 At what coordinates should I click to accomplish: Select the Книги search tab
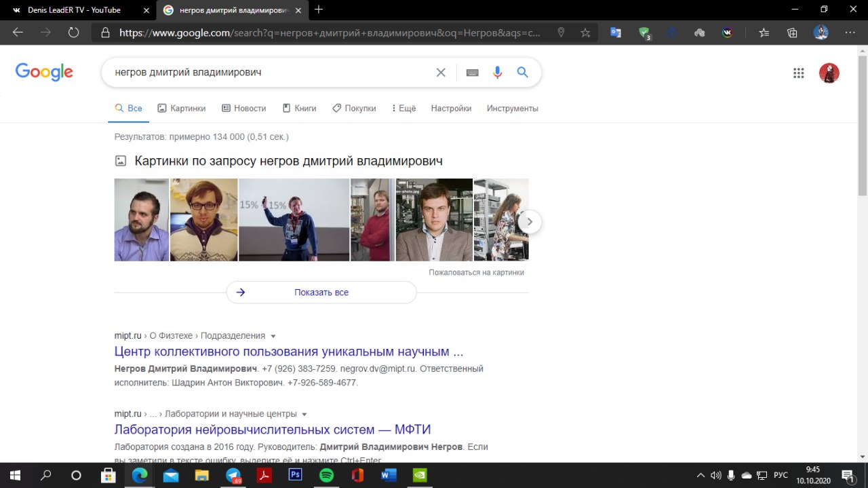[x=299, y=108]
